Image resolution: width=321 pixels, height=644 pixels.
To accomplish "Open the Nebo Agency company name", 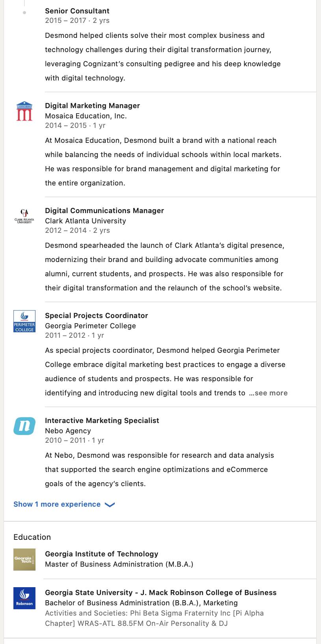I will coord(68,431).
